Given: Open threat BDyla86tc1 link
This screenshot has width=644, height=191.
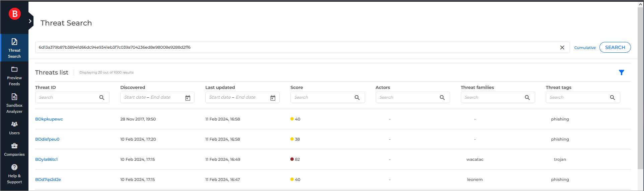Looking at the screenshot, I should click(47, 159).
